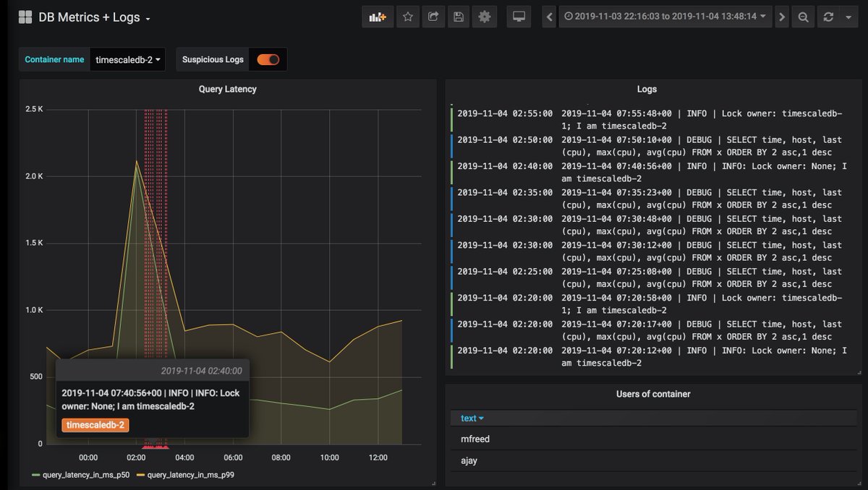Shift time range backward arrow
The image size is (868, 490).
(x=550, y=17)
